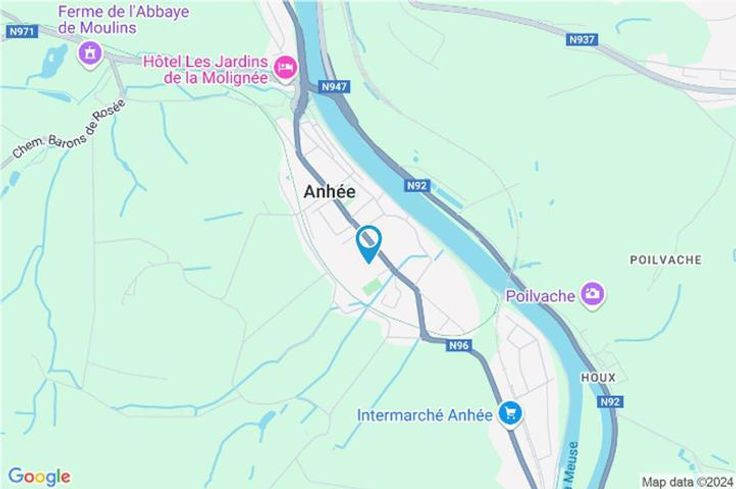
Task: Click the blue location pin marker
Action: tap(369, 244)
